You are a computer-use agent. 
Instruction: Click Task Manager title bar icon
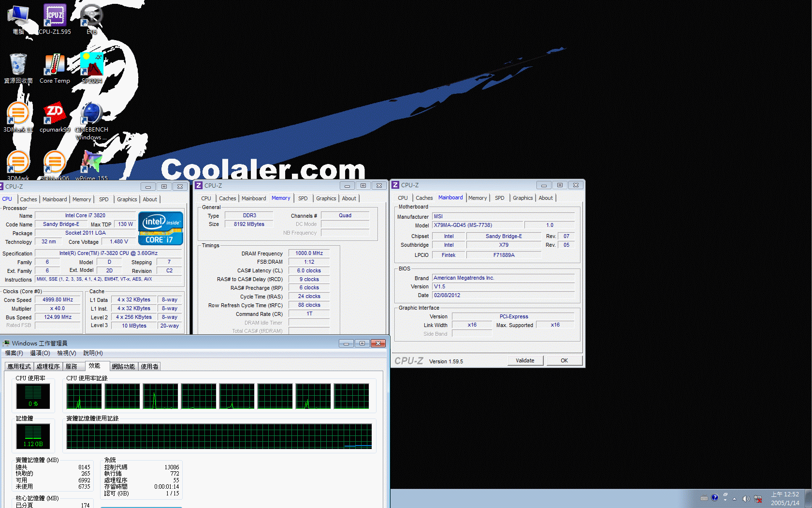tap(7, 343)
